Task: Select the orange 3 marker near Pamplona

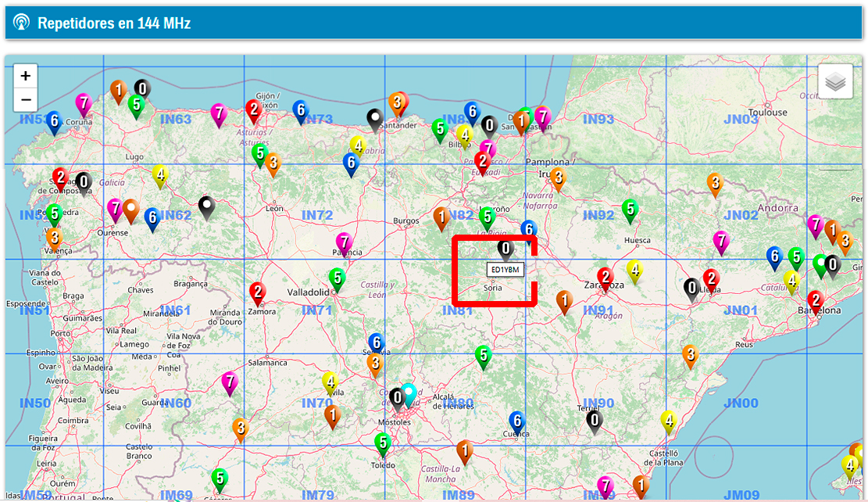Action: pyautogui.click(x=558, y=180)
